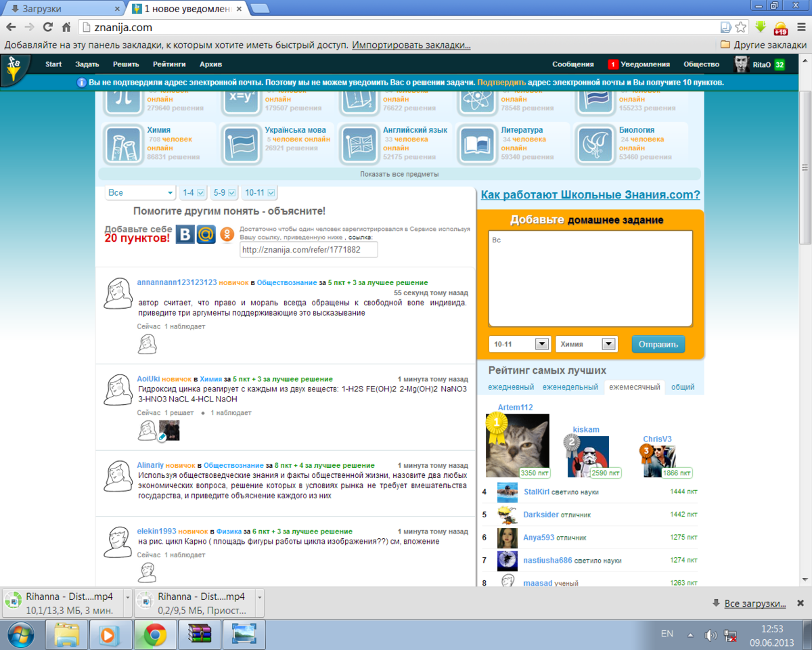Viewport: 812px width, 650px height.
Task: Click the homework text area
Action: 591,278
